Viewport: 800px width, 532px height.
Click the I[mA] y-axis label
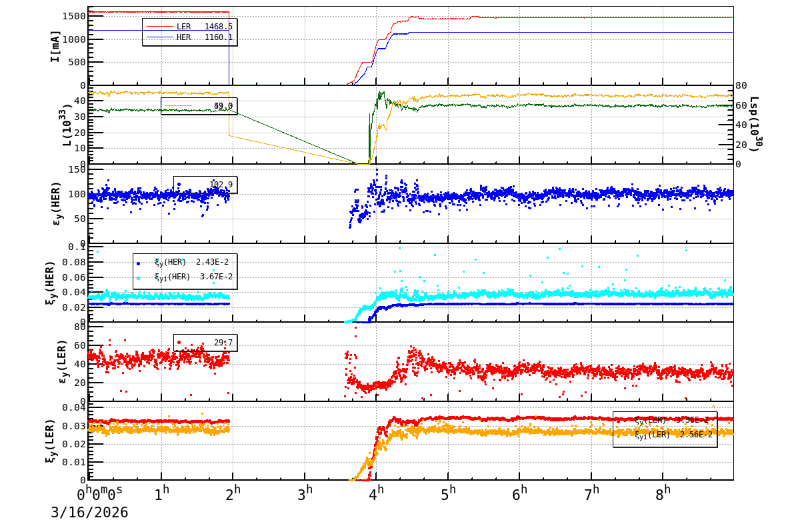click(55, 46)
